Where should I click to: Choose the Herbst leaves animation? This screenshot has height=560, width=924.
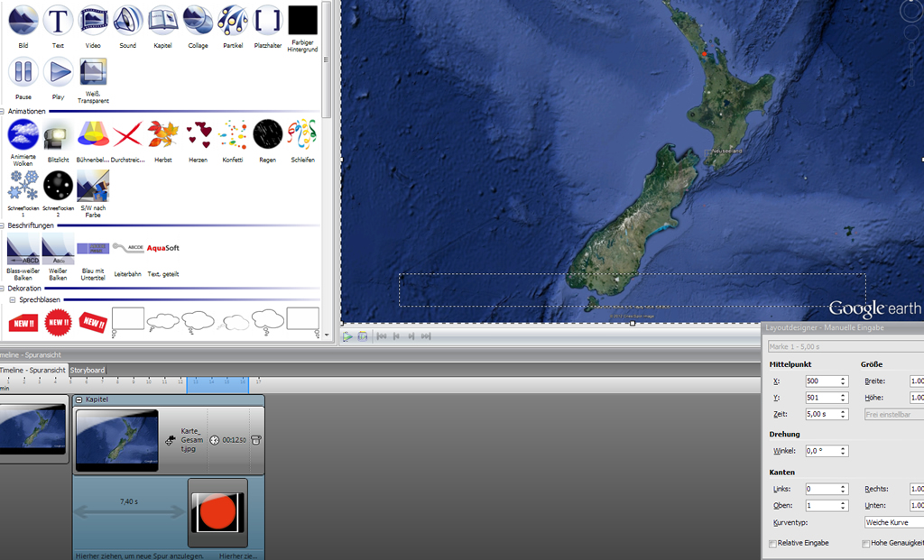point(162,134)
